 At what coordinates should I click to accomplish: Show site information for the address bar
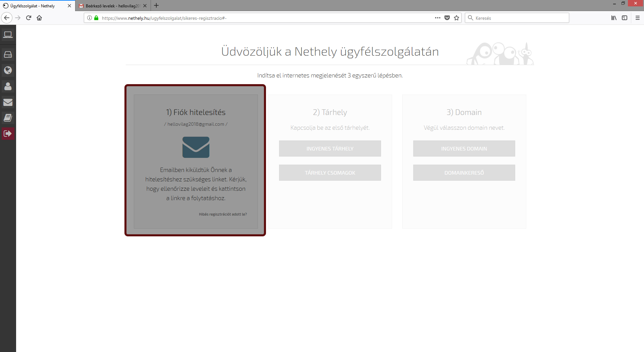coord(90,18)
